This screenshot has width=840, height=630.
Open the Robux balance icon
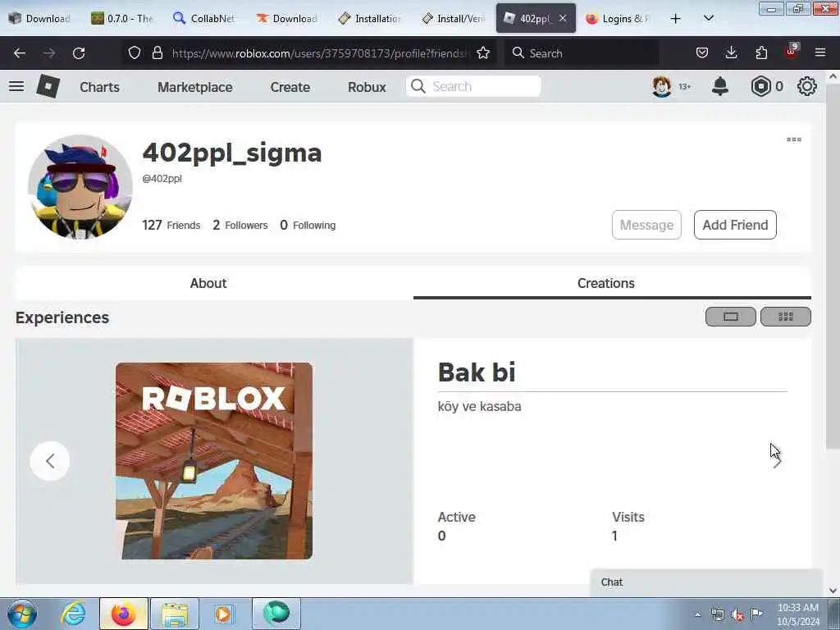pos(760,86)
